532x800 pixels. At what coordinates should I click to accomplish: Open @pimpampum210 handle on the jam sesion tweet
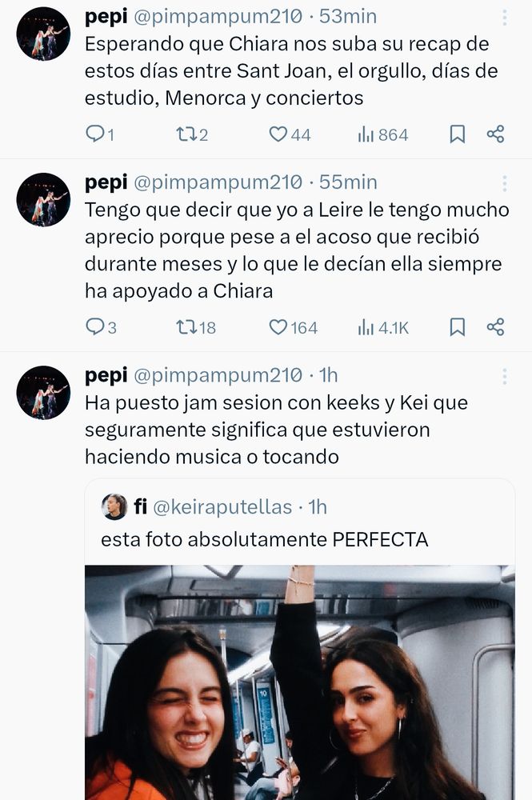click(x=217, y=375)
